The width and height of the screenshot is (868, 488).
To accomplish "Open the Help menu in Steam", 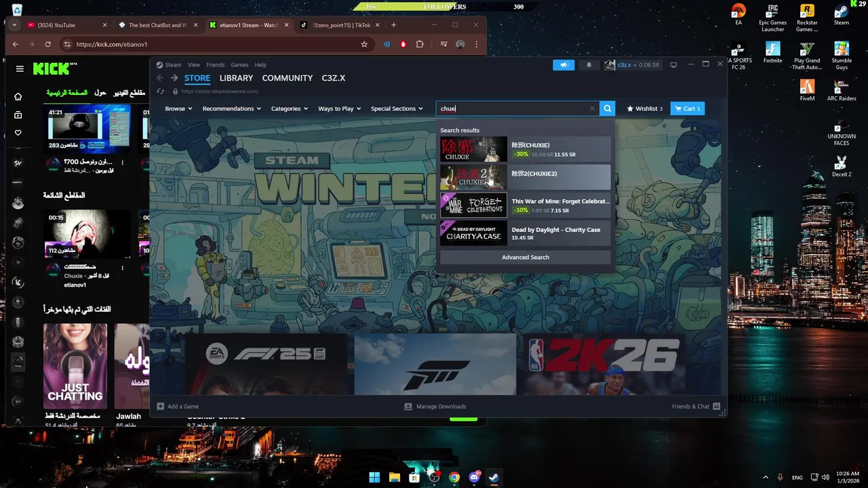I will tap(260, 65).
